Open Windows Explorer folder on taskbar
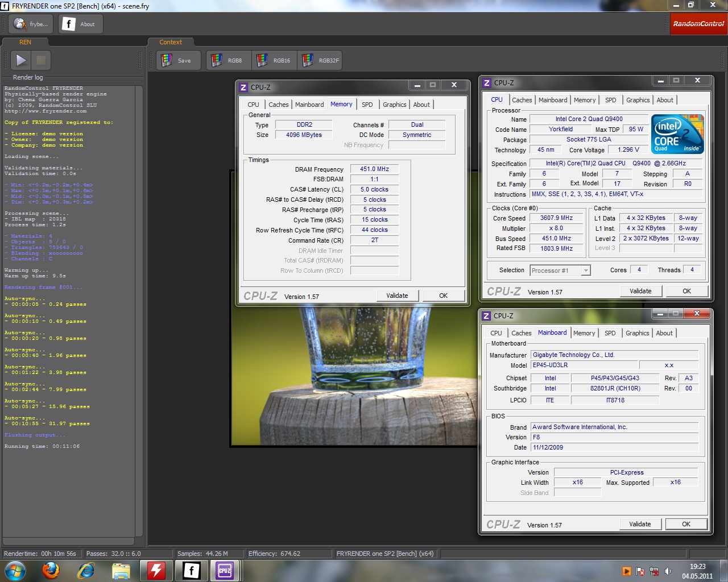 pos(121,571)
